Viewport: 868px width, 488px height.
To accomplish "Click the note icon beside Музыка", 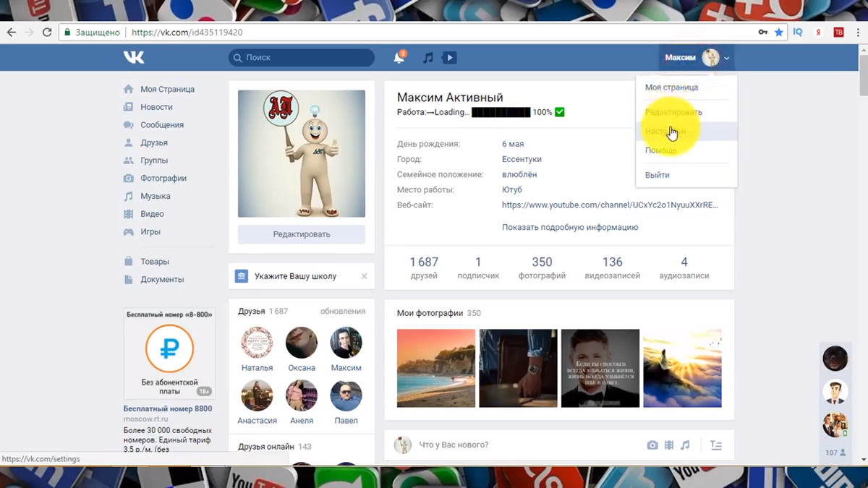I will tap(128, 196).
